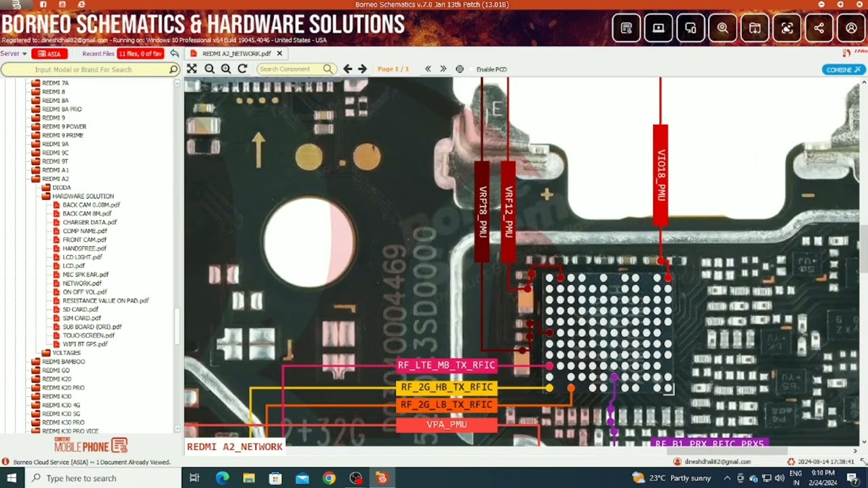Click the Search Component magnifier icon

(328, 69)
